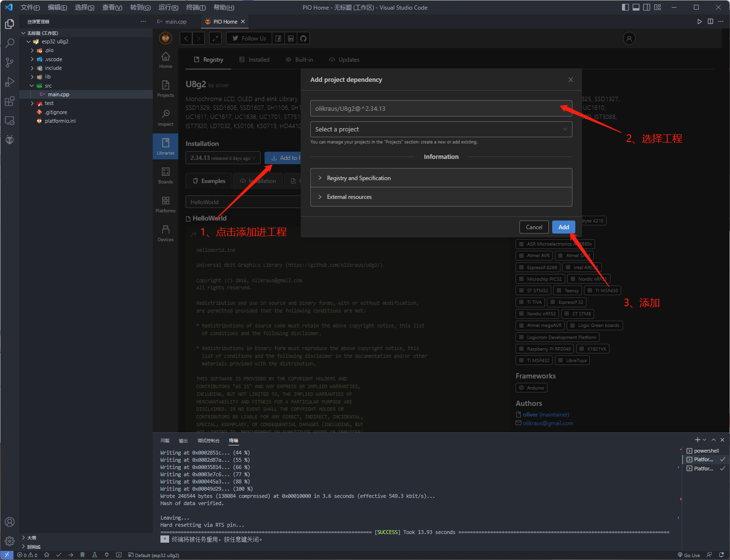Click the GitHub icon in PIO toolbar

303,39
